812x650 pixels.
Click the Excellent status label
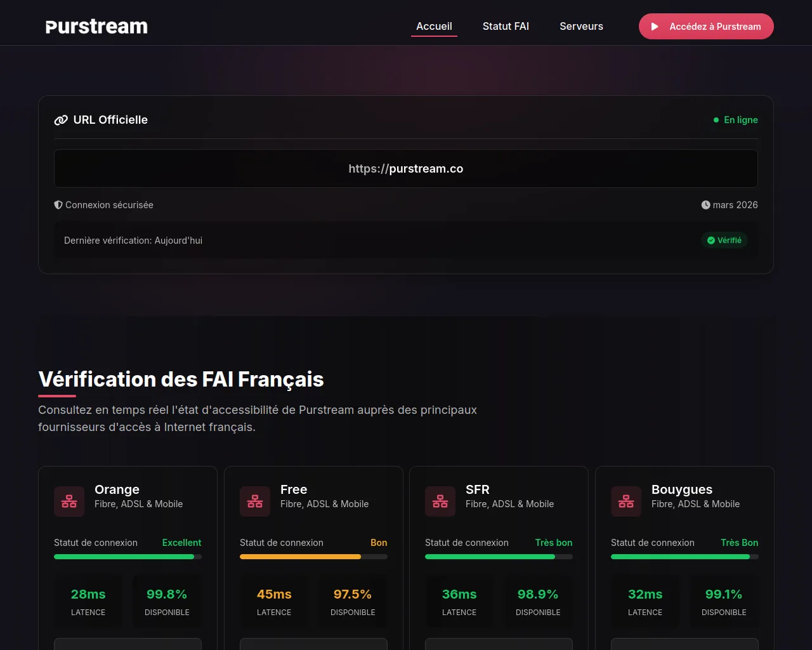click(x=181, y=543)
